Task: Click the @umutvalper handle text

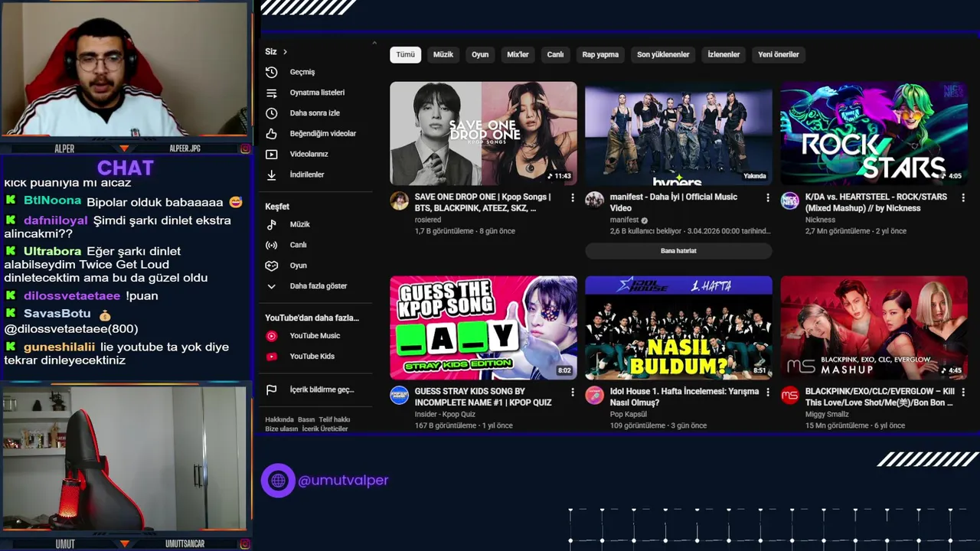Action: tap(343, 481)
